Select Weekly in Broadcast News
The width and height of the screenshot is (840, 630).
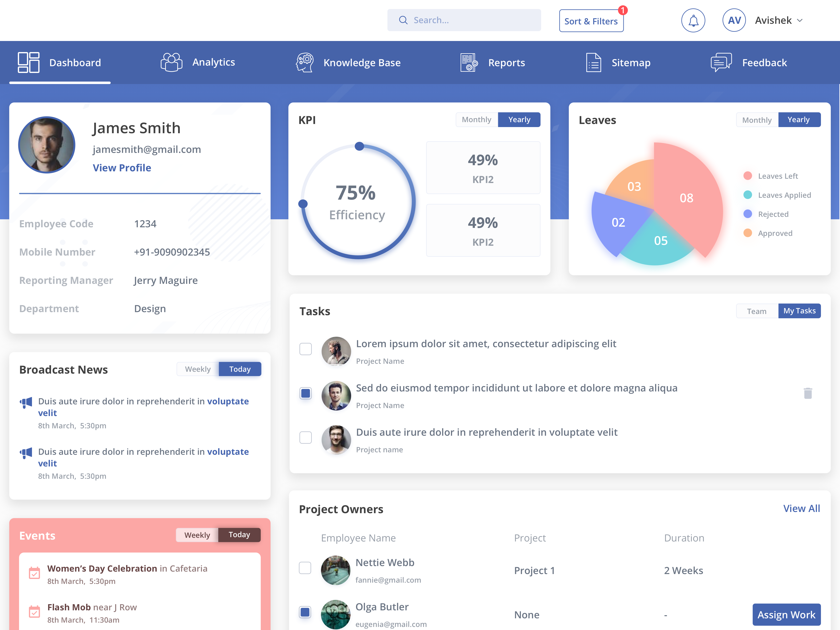pyautogui.click(x=197, y=369)
